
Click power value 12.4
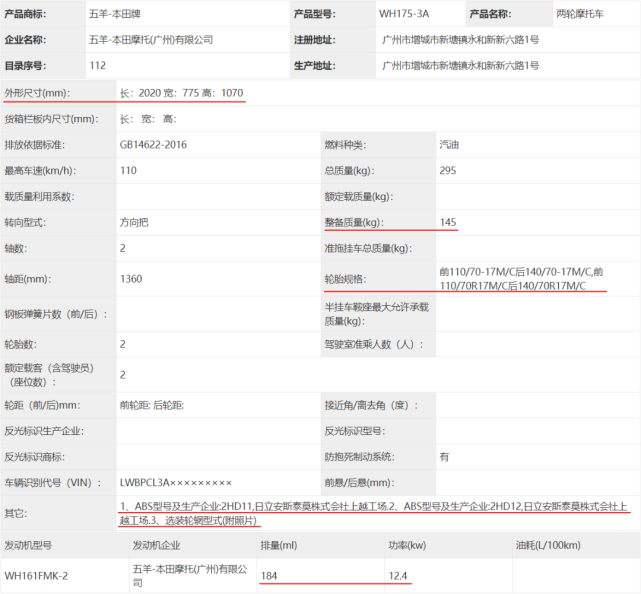(x=398, y=576)
